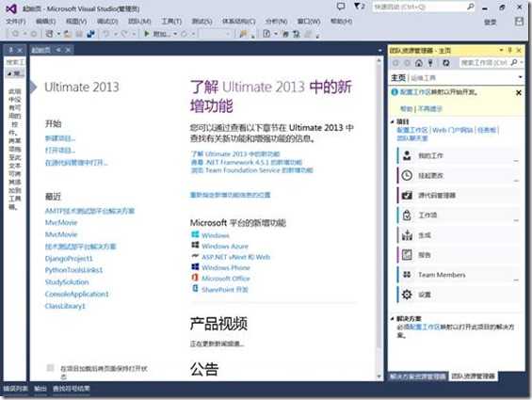
Task: Open the 视图(V) menu
Action: pos(76,22)
